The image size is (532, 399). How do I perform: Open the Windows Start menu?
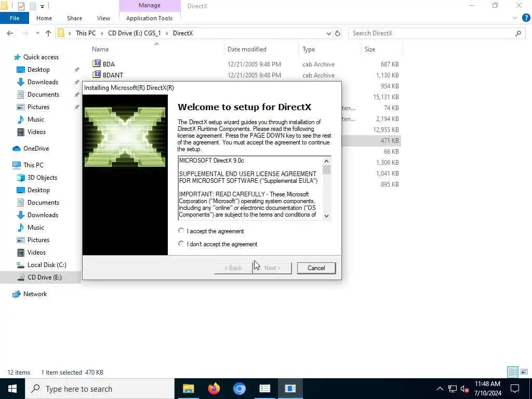tap(12, 389)
